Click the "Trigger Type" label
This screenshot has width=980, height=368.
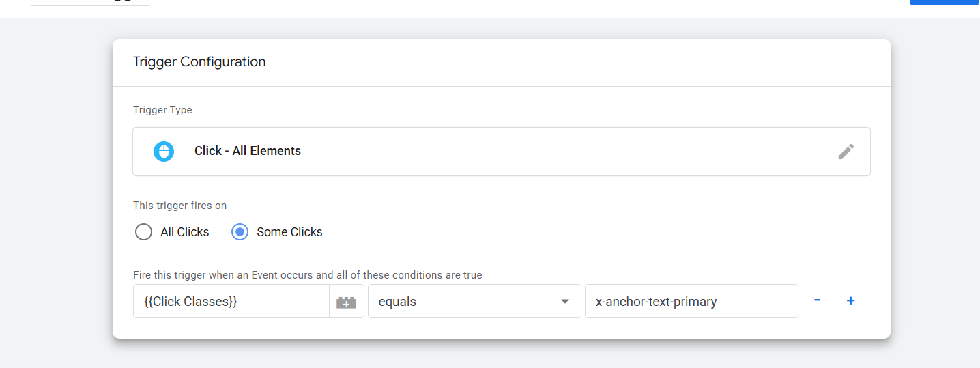pos(162,110)
